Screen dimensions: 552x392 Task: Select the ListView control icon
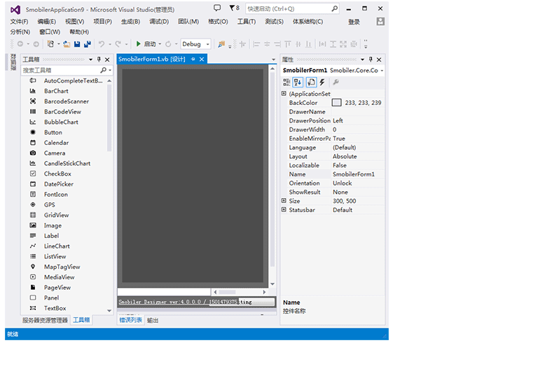[33, 256]
